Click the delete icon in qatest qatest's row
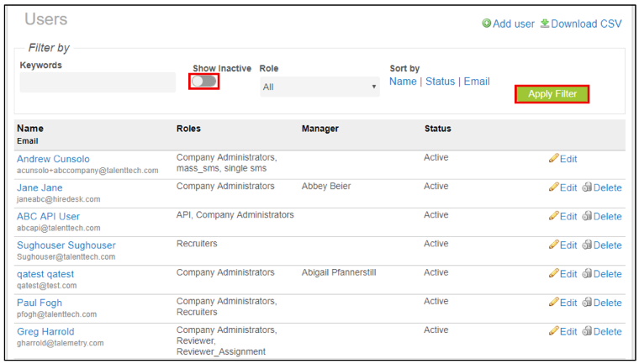Image resolution: width=639 pixels, height=364 pixels. click(x=587, y=273)
